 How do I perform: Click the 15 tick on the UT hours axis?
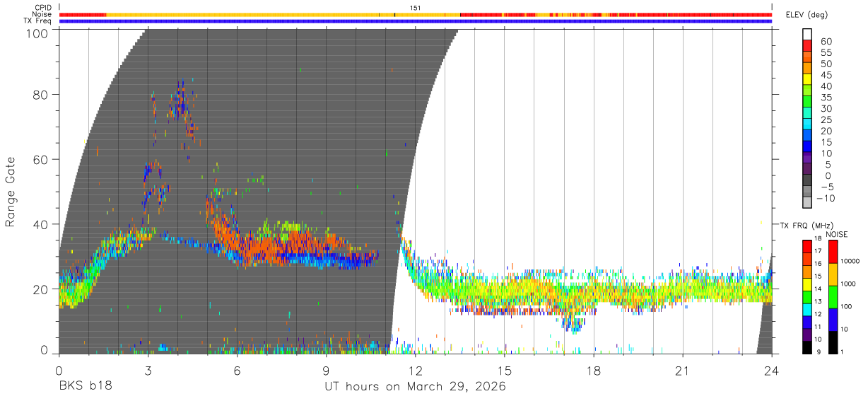tap(505, 371)
